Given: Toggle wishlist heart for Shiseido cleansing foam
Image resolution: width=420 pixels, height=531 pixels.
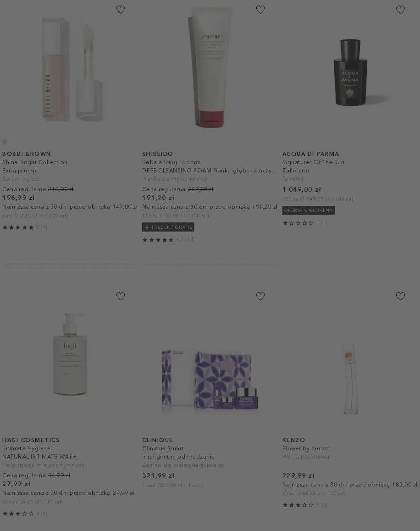Looking at the screenshot, I should 260,10.
